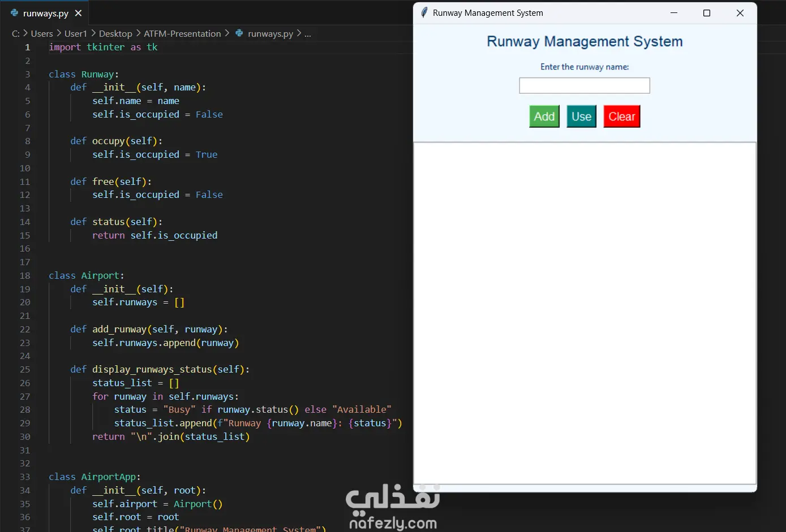Image resolution: width=786 pixels, height=532 pixels.
Task: Open the C: breadcrumb segment
Action: pyautogui.click(x=16, y=34)
